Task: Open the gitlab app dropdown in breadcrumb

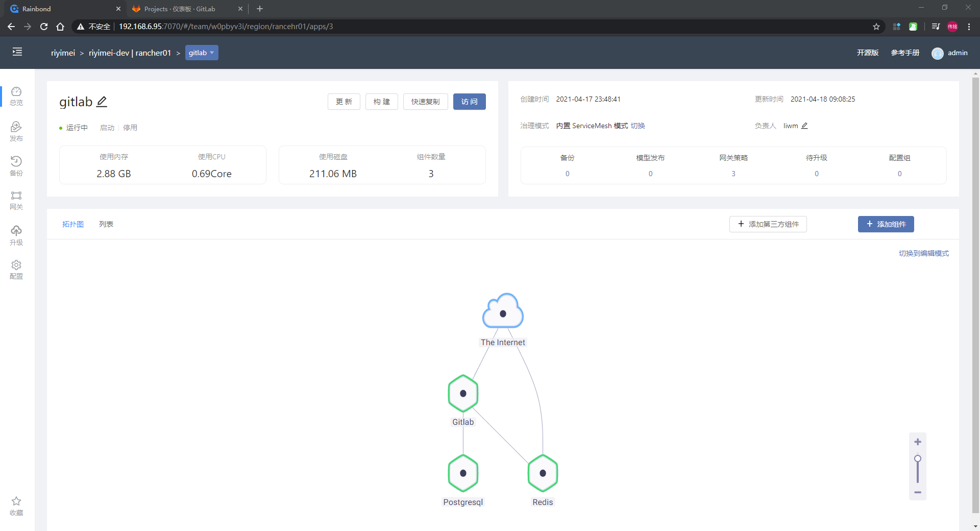Action: (202, 53)
